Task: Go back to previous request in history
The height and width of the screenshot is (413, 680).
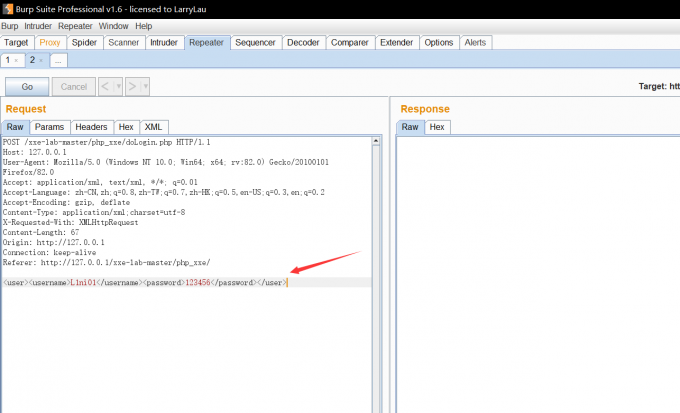Action: tap(105, 87)
